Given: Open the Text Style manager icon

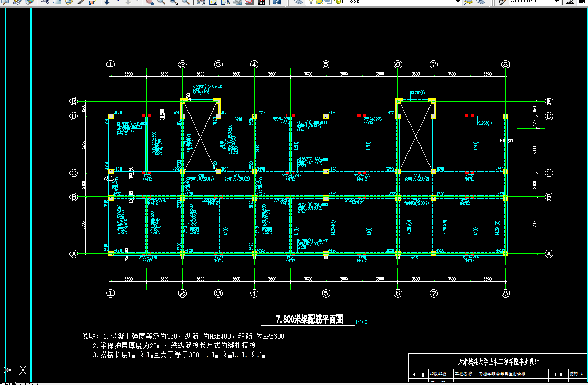Looking at the screenshot, I should pyautogui.click(x=502, y=2).
